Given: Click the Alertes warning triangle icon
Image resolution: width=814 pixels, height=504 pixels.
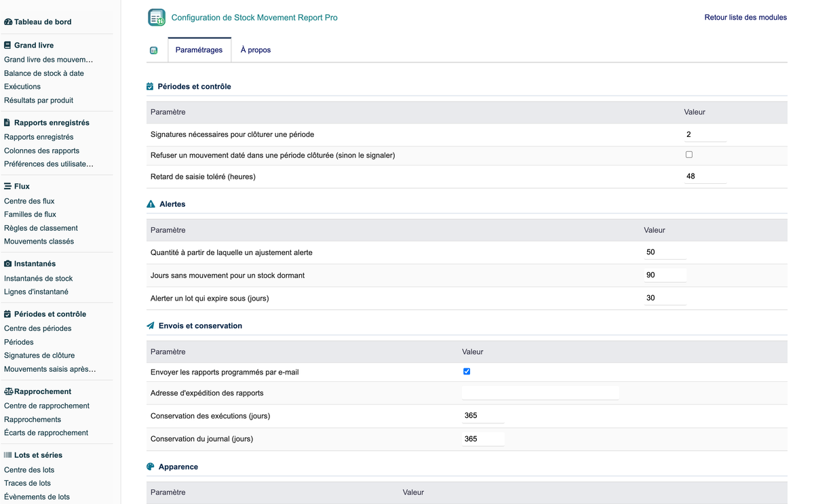Looking at the screenshot, I should (151, 203).
